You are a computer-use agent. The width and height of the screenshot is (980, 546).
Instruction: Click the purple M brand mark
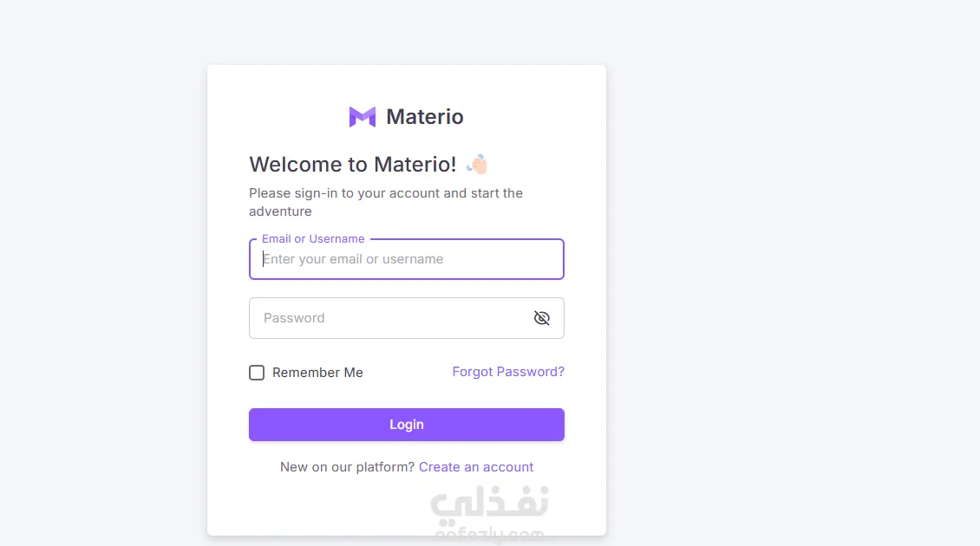[362, 116]
